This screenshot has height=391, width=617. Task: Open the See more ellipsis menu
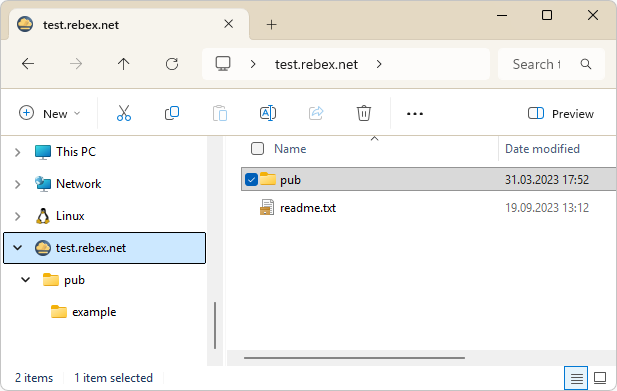(x=415, y=114)
